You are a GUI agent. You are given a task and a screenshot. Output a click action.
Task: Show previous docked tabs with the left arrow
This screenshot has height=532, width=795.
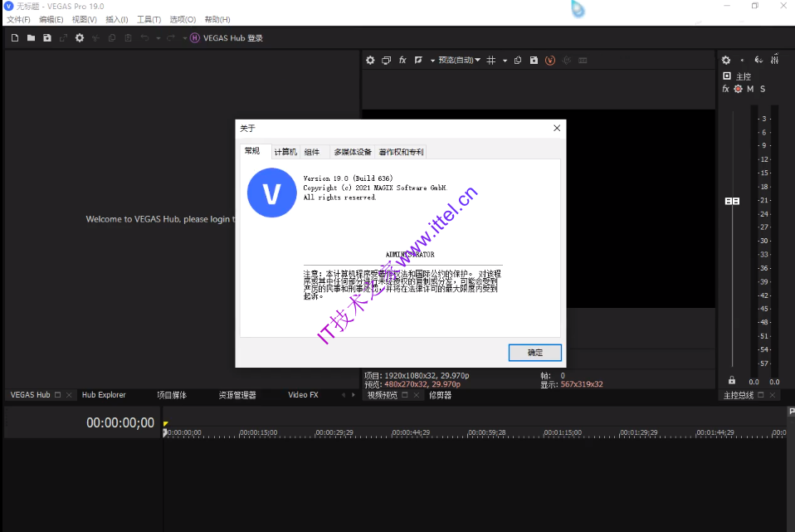(x=344, y=395)
